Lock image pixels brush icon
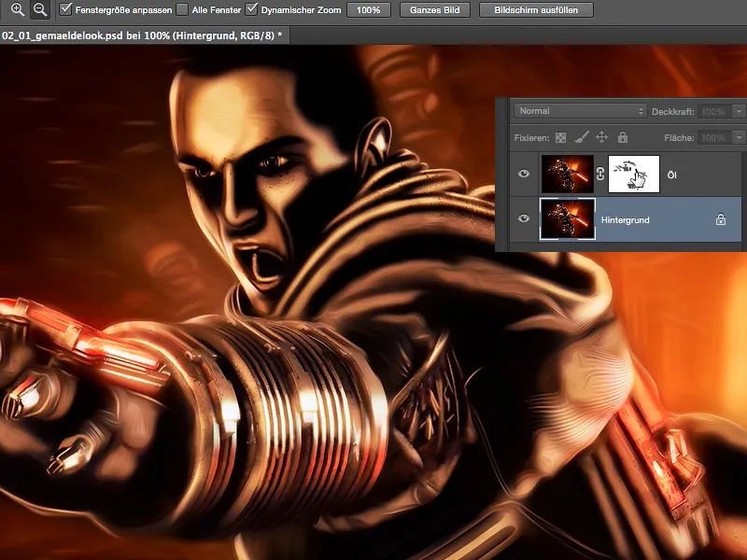747x560 pixels. [581, 137]
